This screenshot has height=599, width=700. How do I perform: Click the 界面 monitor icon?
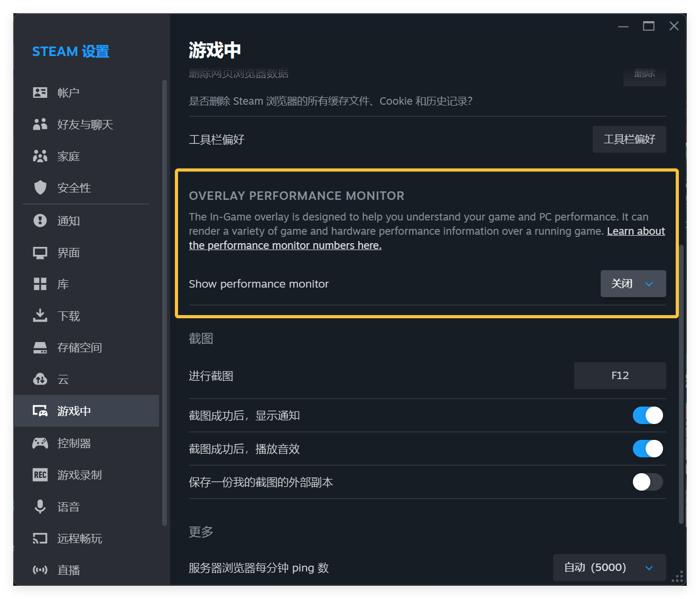(x=40, y=253)
